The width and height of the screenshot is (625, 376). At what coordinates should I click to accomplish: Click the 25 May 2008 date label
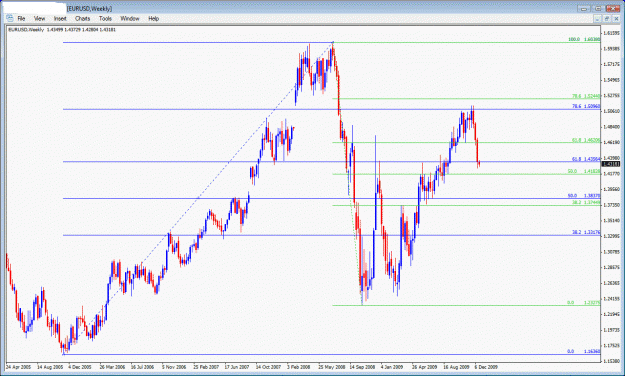pyautogui.click(x=332, y=367)
